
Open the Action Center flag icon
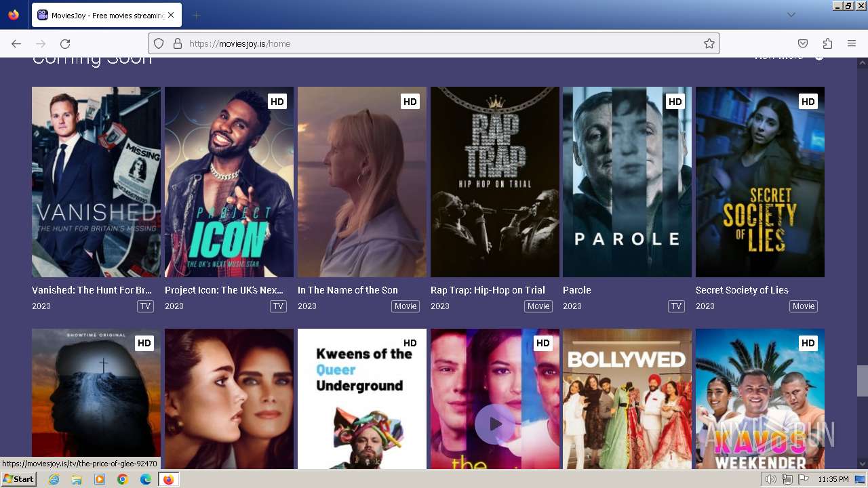coord(803,479)
